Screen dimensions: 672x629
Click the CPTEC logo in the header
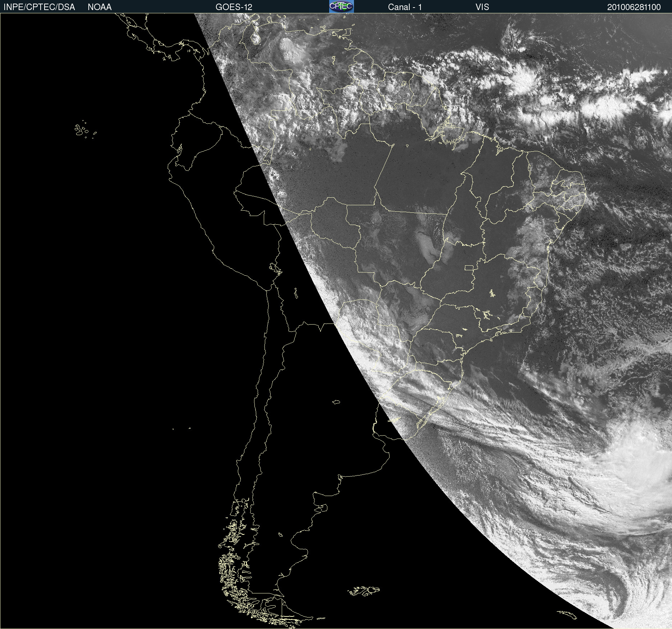click(x=341, y=6)
